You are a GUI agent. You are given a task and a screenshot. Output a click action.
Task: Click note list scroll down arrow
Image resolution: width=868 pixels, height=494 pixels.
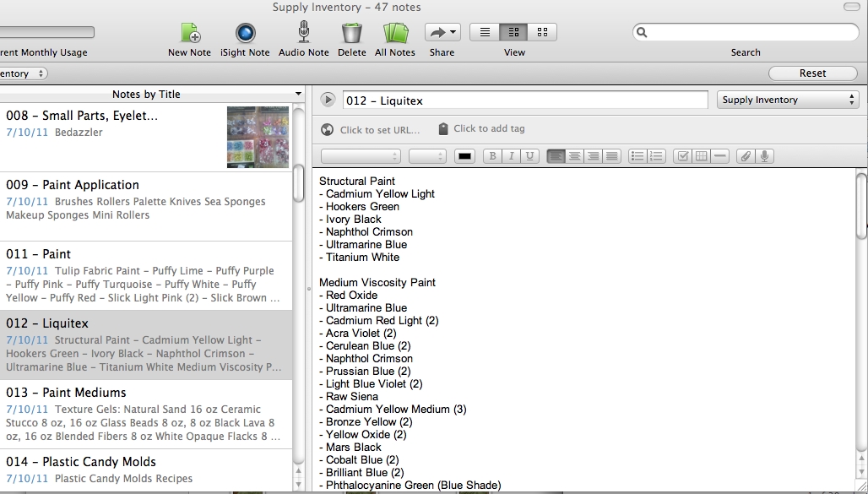299,484
